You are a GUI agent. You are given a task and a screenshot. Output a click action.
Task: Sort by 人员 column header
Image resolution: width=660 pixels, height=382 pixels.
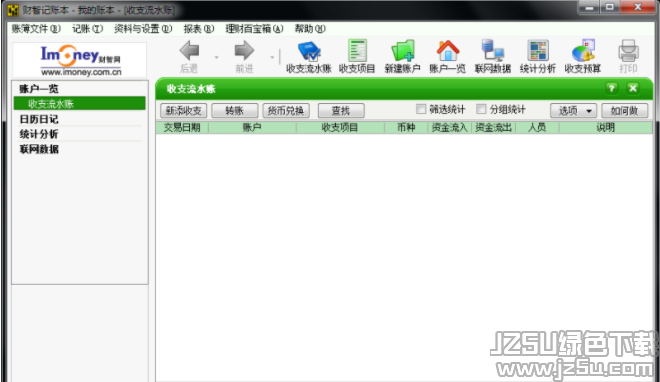(x=537, y=127)
